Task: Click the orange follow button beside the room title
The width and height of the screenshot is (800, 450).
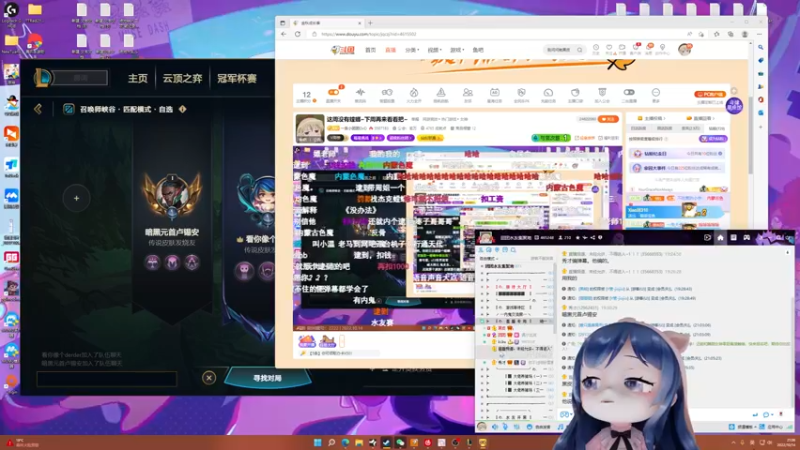Action: [x=608, y=119]
